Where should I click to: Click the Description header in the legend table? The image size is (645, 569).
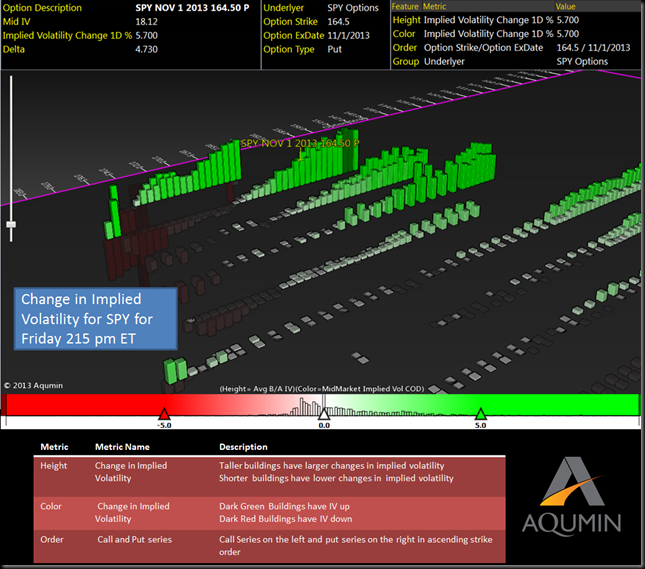243,447
